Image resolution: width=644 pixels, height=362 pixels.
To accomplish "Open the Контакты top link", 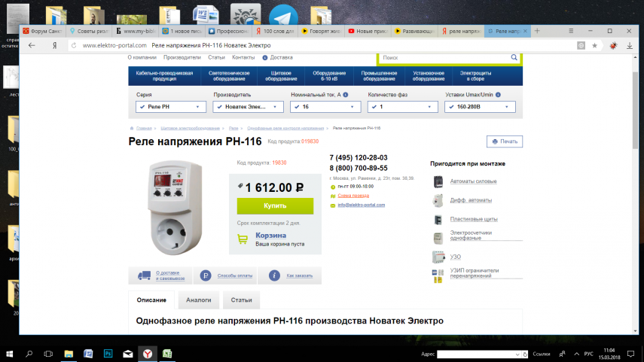I will tap(243, 57).
